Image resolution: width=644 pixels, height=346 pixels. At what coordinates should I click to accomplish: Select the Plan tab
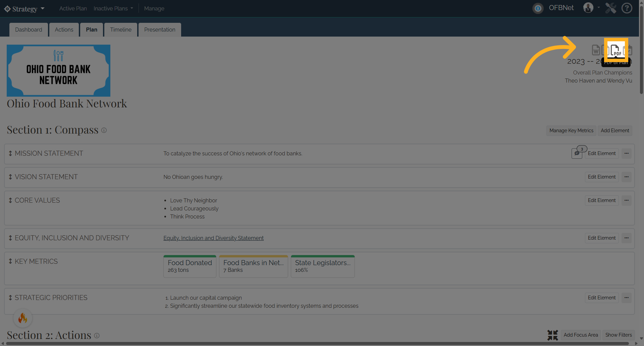[92, 30]
